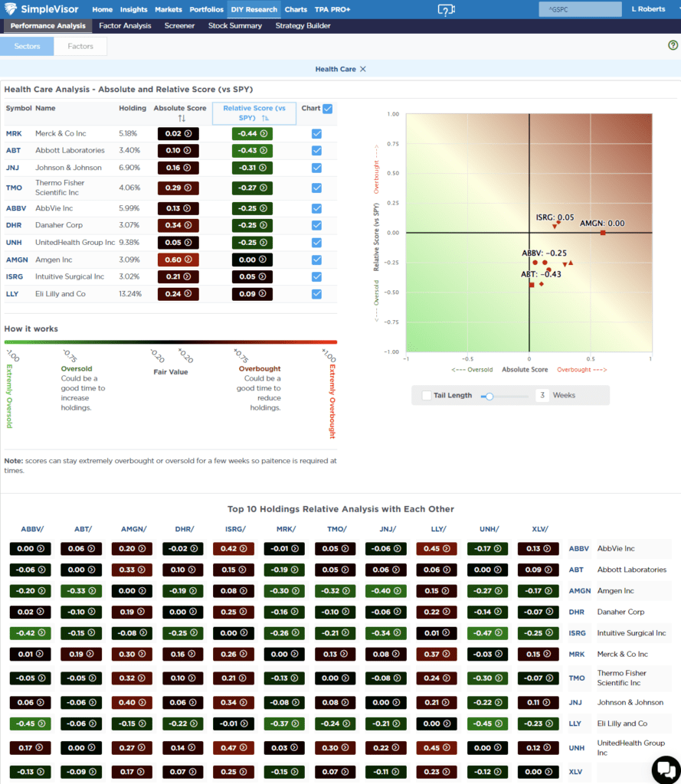
Task: Open the chat bubble widget
Action: click(x=665, y=771)
